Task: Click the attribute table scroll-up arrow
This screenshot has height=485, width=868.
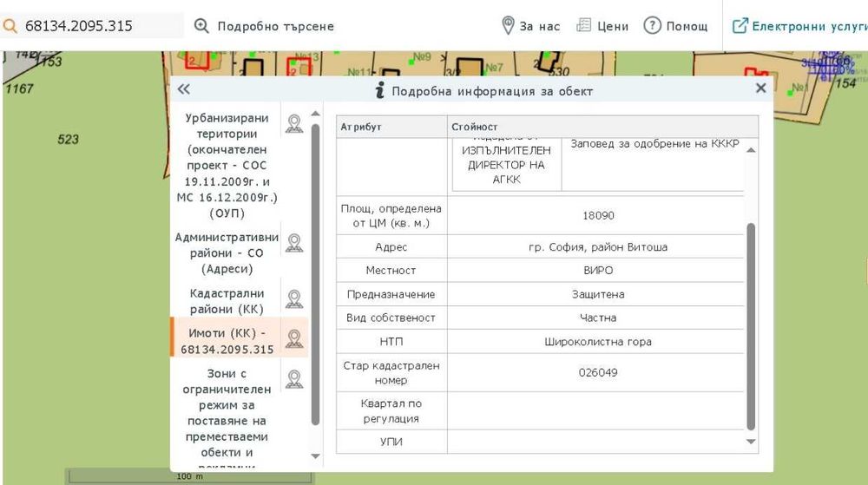Action: (751, 150)
